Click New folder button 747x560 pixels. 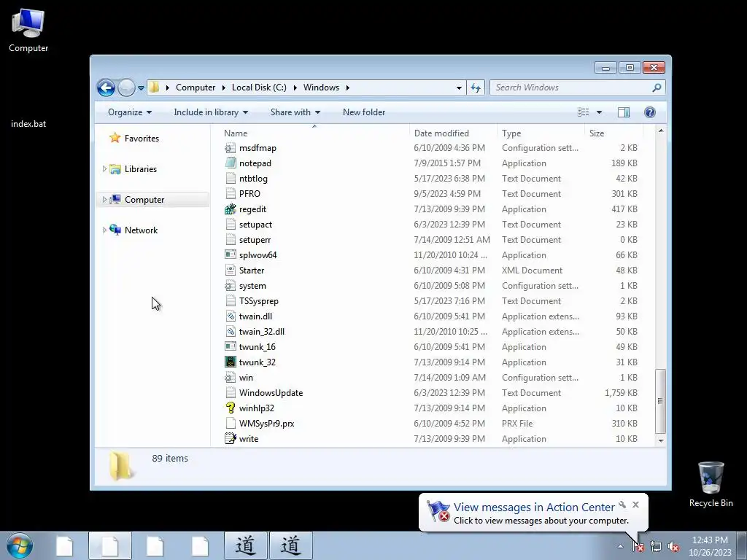pyautogui.click(x=364, y=112)
